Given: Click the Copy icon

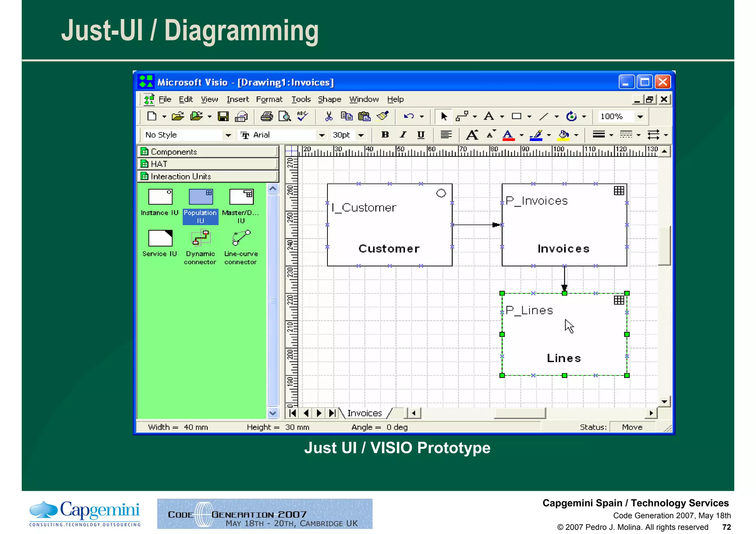Looking at the screenshot, I should tap(346, 117).
